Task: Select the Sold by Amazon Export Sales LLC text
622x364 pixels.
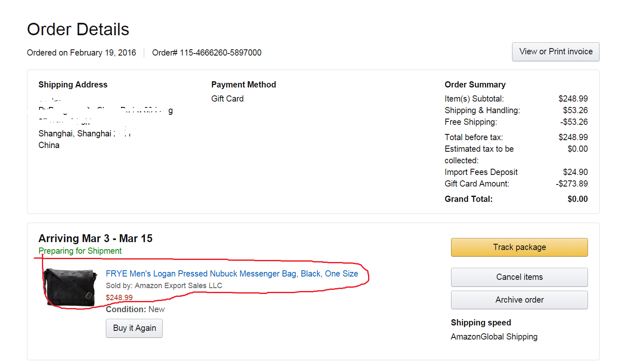Action: tap(164, 286)
